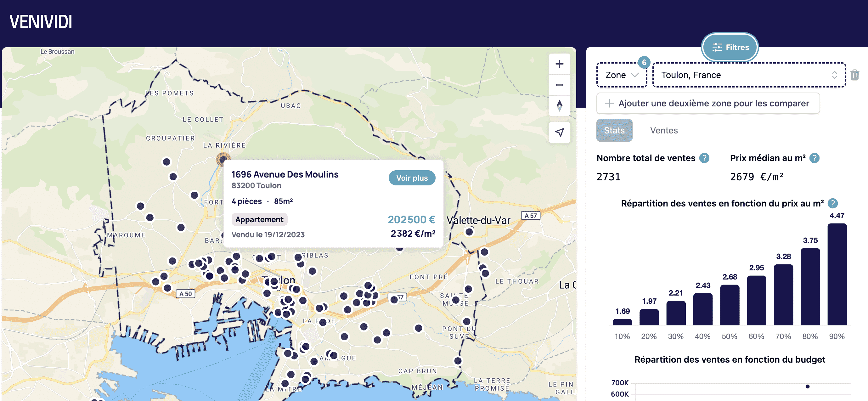Open the Filtres panel
868x401 pixels.
coord(730,47)
